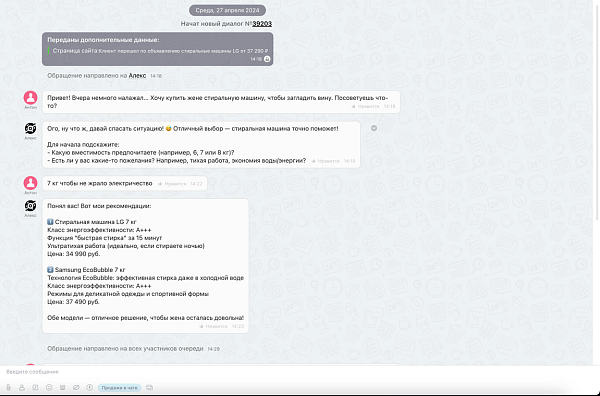Like the recommendations message via Нравится

(214, 326)
